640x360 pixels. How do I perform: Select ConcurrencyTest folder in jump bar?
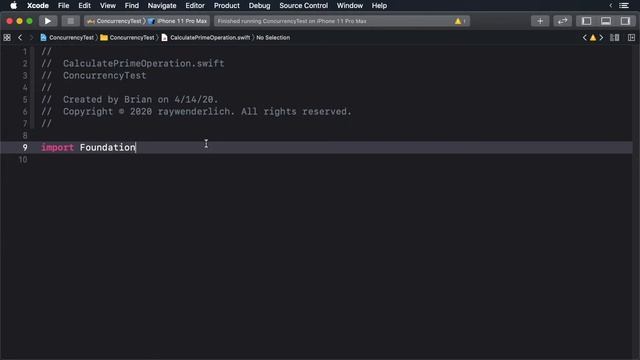127,38
